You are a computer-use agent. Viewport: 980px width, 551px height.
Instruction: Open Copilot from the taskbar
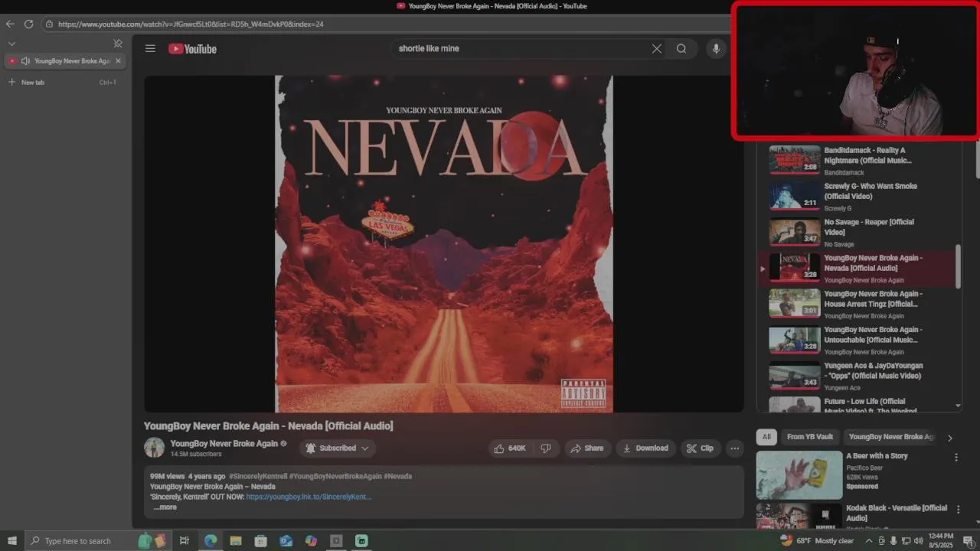point(311,541)
